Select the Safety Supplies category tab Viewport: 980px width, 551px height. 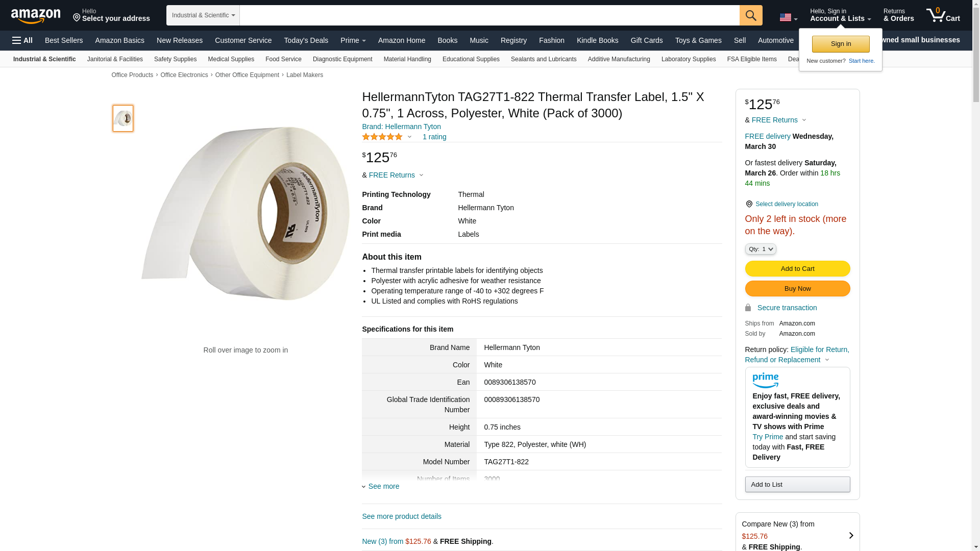click(175, 59)
